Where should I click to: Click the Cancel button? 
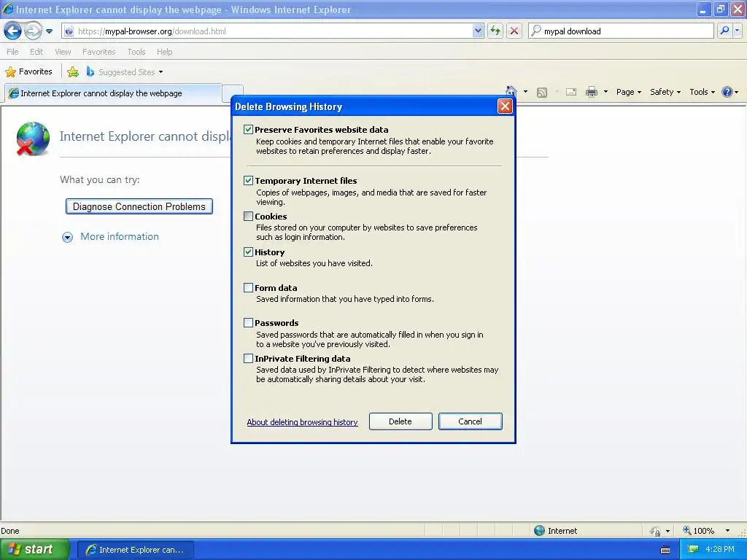click(x=471, y=421)
